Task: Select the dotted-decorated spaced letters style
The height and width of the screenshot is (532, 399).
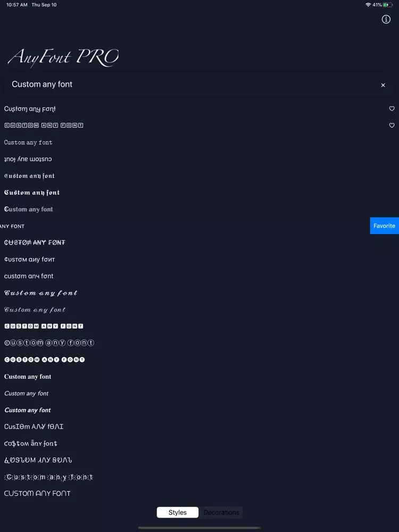Action: 48,477
